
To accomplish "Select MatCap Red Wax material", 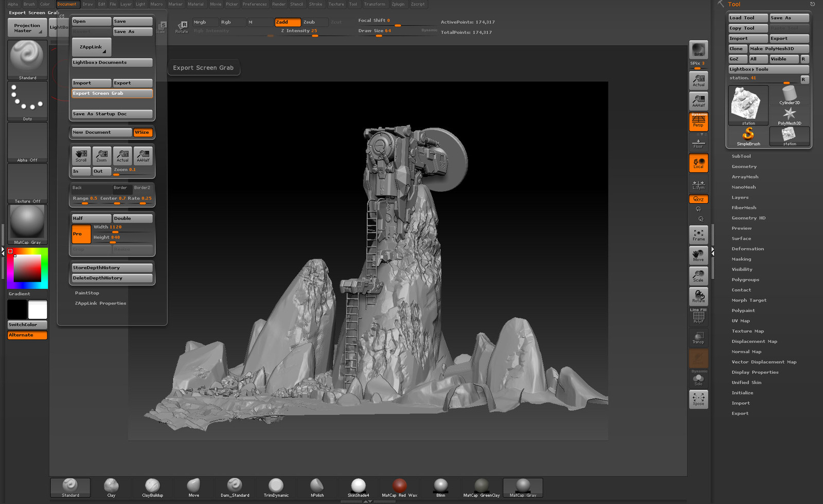I will [399, 488].
